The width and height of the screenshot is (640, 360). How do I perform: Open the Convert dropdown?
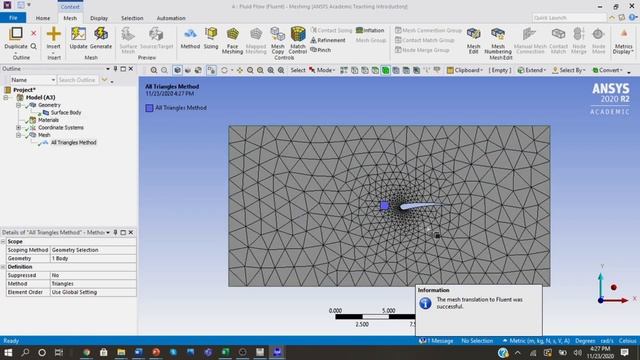tap(607, 70)
